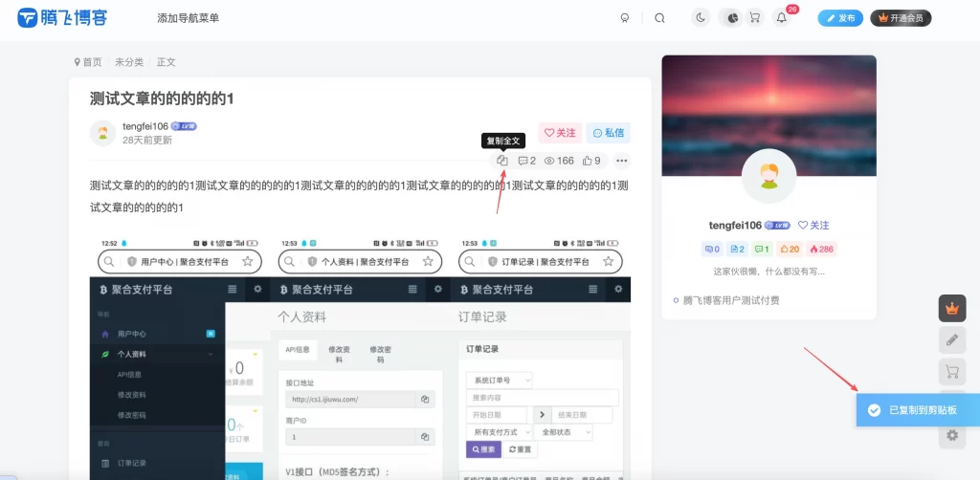Toggle dark mode with the moon icon
Screen dimensions: 980x480
pos(701,17)
